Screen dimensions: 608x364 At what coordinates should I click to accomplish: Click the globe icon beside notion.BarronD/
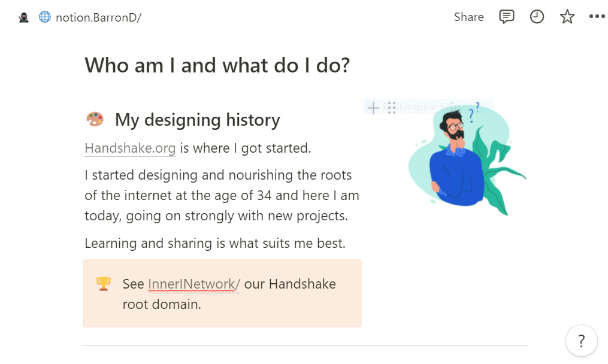coord(44,17)
